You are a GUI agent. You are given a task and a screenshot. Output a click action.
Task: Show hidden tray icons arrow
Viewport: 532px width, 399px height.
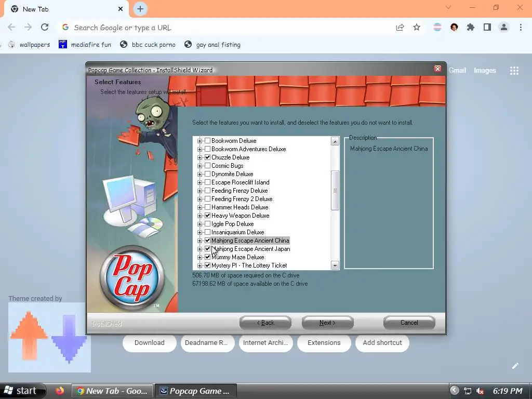click(455, 391)
